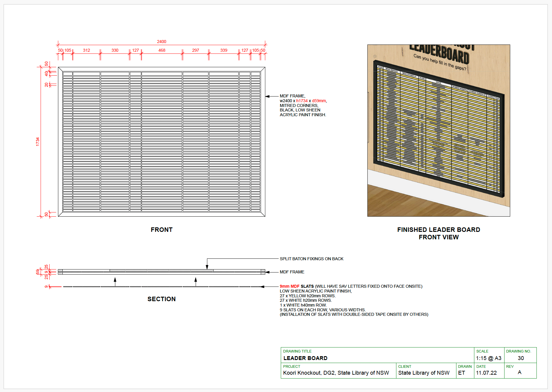Select the date 11.07.22
The height and width of the screenshot is (392, 552).
point(486,373)
